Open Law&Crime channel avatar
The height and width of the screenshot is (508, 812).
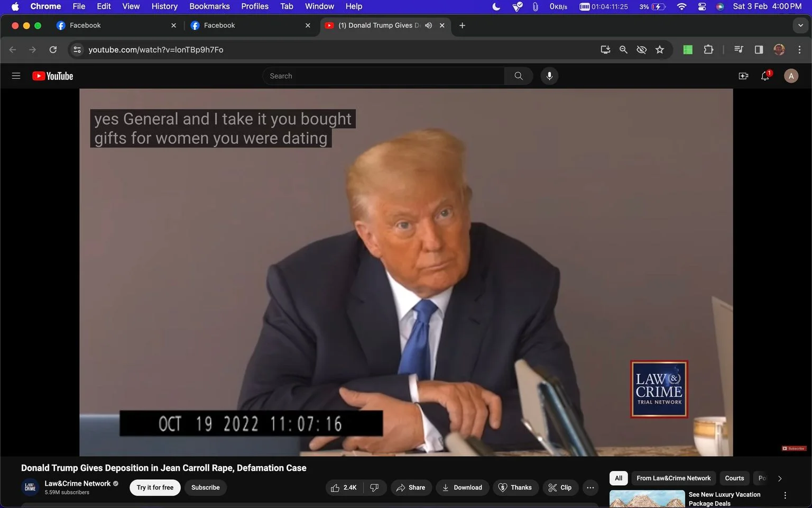(30, 487)
